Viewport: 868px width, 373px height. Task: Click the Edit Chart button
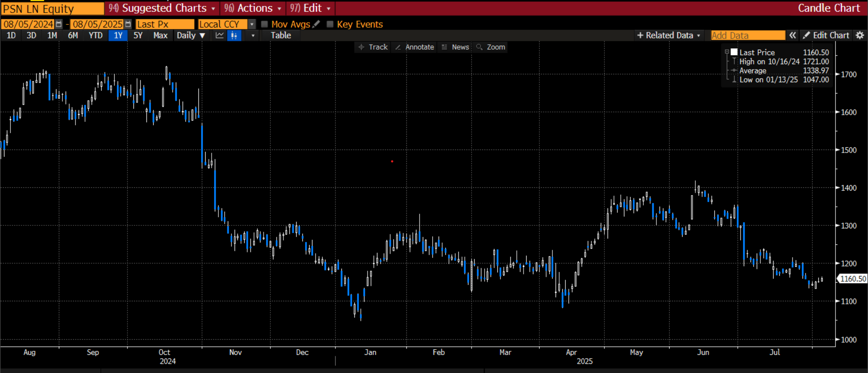click(x=826, y=35)
